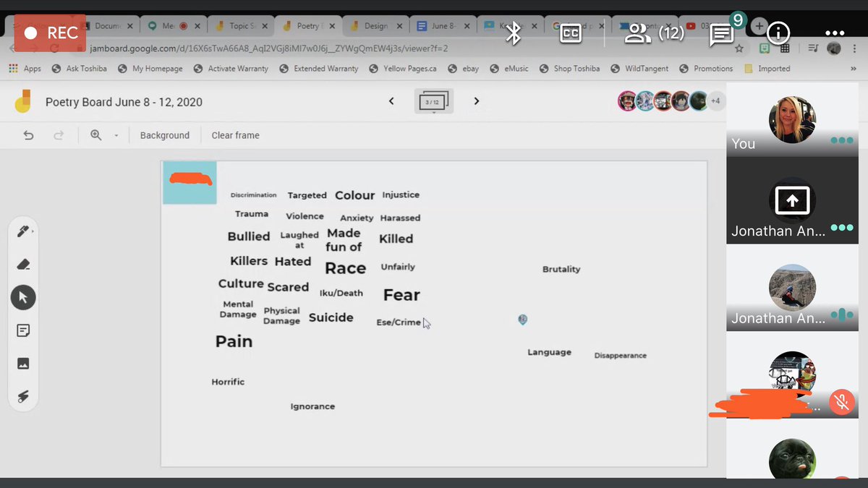Expand the frame bar showing 3/12
Image resolution: width=868 pixels, height=488 pixels.
tap(433, 101)
